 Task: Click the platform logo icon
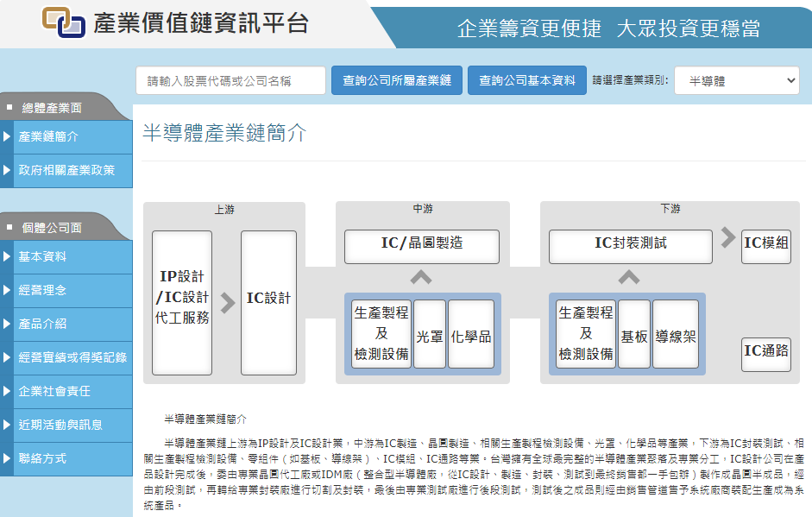[63, 22]
